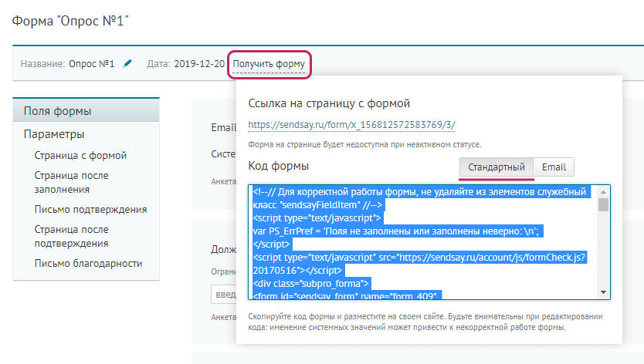Click the form name "Опрос №1" in info bar
Image resolution: width=644 pixels, height=364 pixels.
point(91,63)
